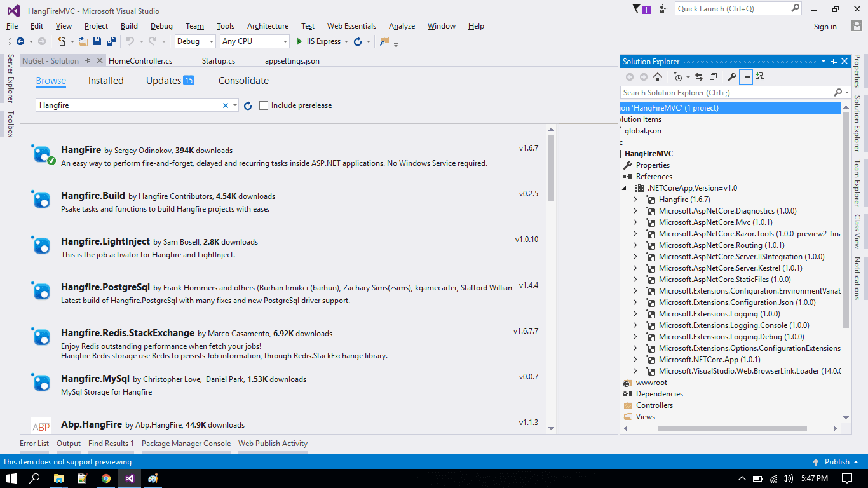The image size is (868, 488).
Task: Open the Updates tab in NuGet
Action: click(x=170, y=81)
